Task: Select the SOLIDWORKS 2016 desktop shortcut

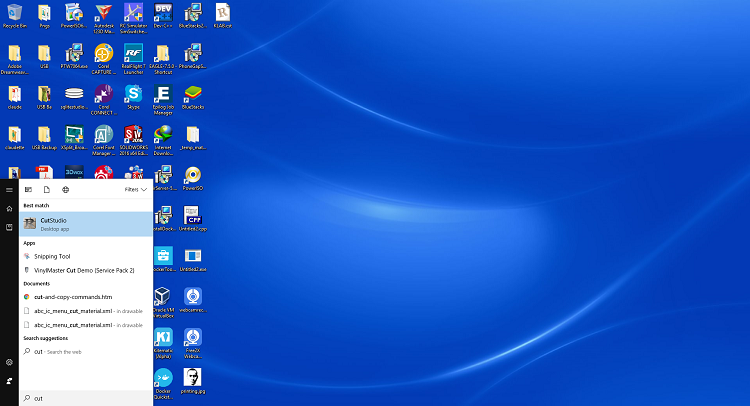Action: [x=133, y=141]
